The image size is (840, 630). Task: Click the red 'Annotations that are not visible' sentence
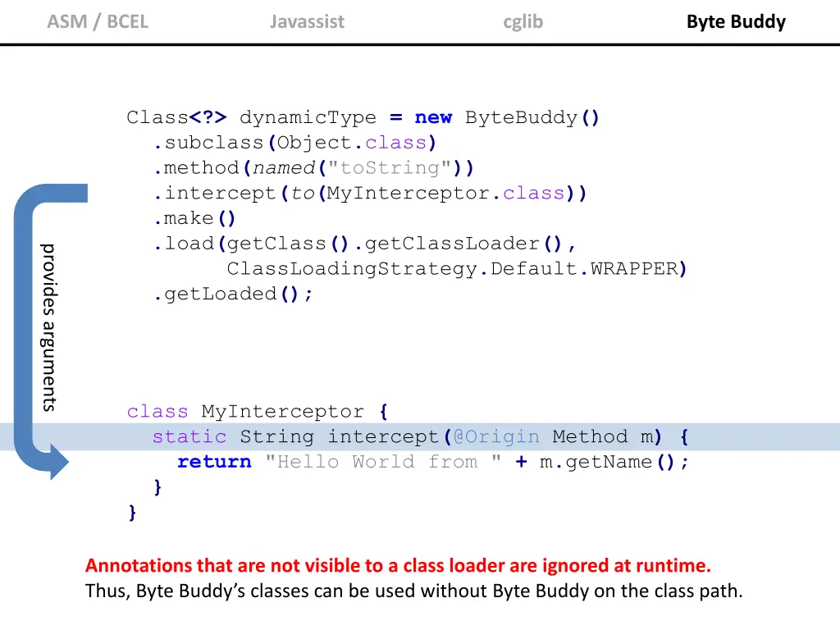pyautogui.click(x=398, y=566)
